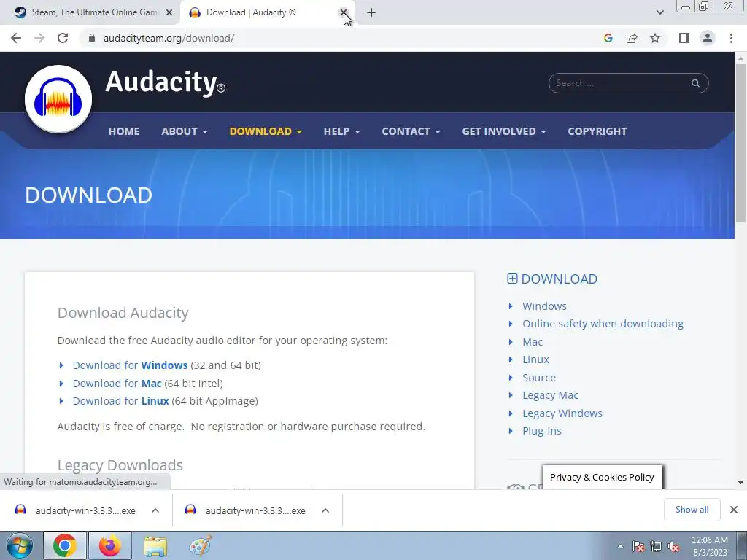The height and width of the screenshot is (560, 747).
Task: Open Paint from the taskbar
Action: tap(201, 545)
